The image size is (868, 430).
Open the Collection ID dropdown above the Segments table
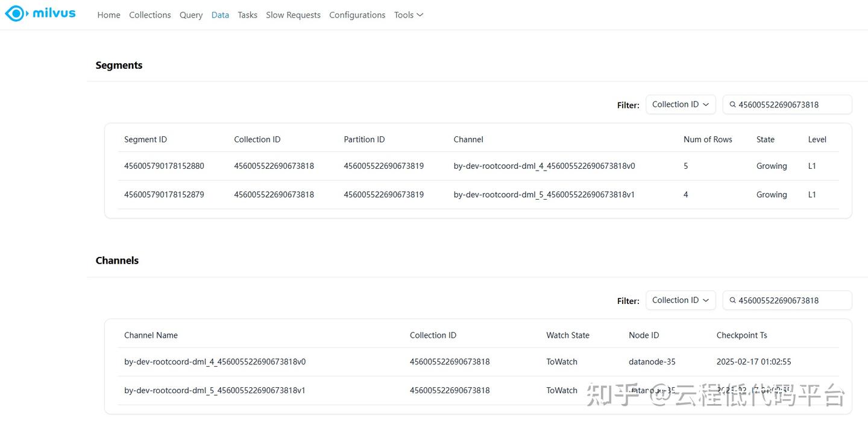(680, 104)
